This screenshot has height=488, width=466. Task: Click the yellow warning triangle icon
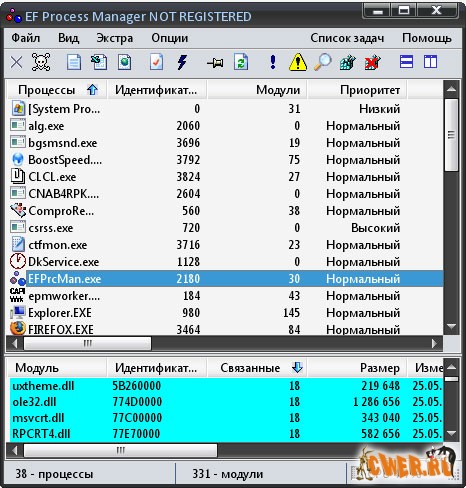click(x=298, y=62)
